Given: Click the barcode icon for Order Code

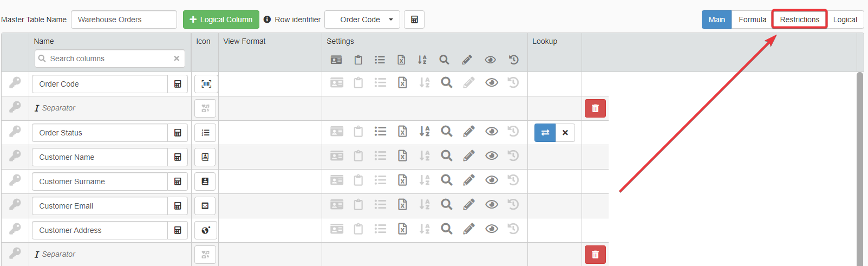Looking at the screenshot, I should click(206, 84).
